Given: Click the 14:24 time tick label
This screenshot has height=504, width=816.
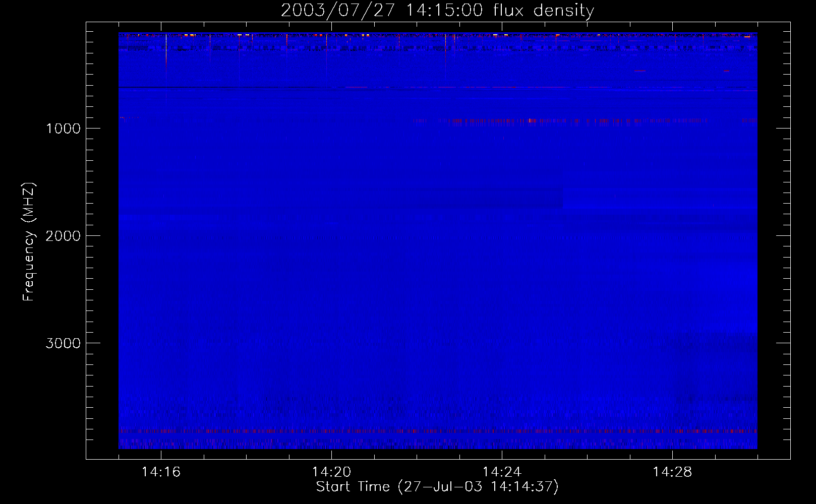Looking at the screenshot, I should [x=502, y=472].
